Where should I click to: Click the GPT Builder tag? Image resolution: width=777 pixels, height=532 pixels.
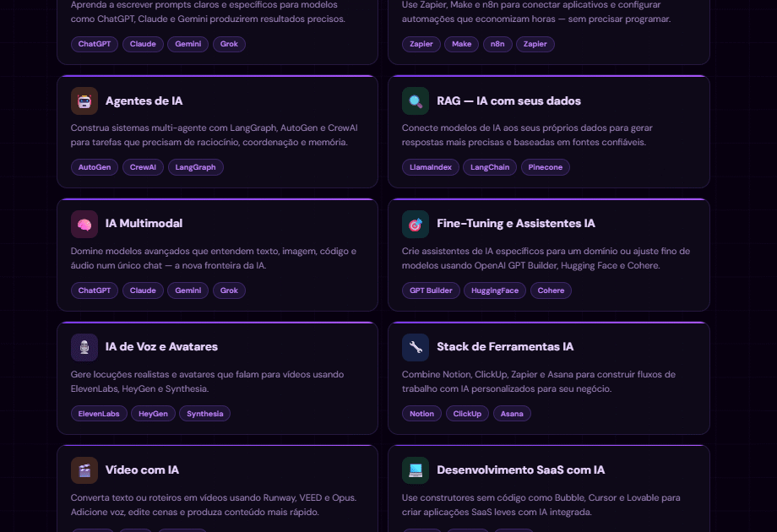[431, 290]
